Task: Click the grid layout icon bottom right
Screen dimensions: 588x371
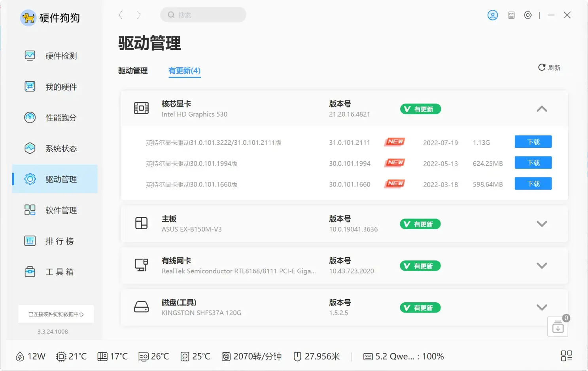Action: point(567,356)
